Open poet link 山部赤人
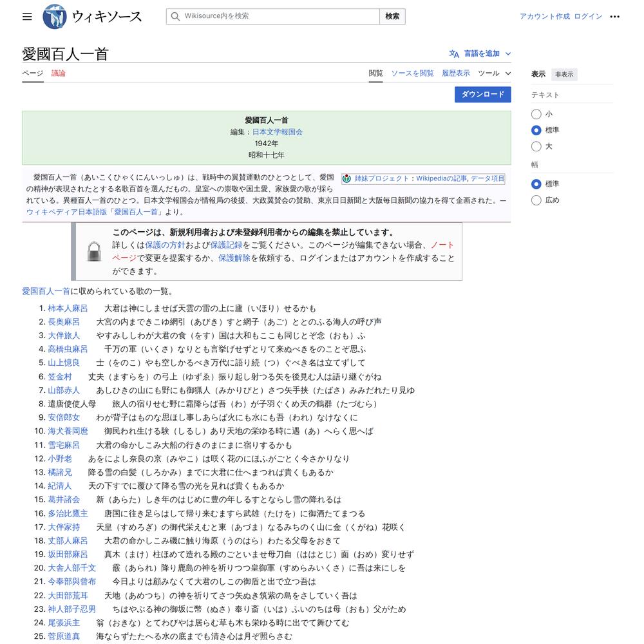The width and height of the screenshot is (644, 644). click(x=64, y=391)
